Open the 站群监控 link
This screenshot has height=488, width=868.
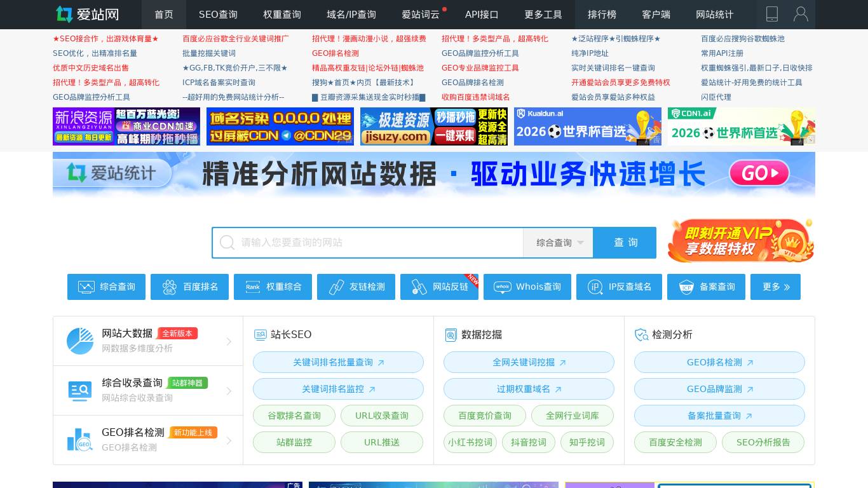(x=294, y=442)
